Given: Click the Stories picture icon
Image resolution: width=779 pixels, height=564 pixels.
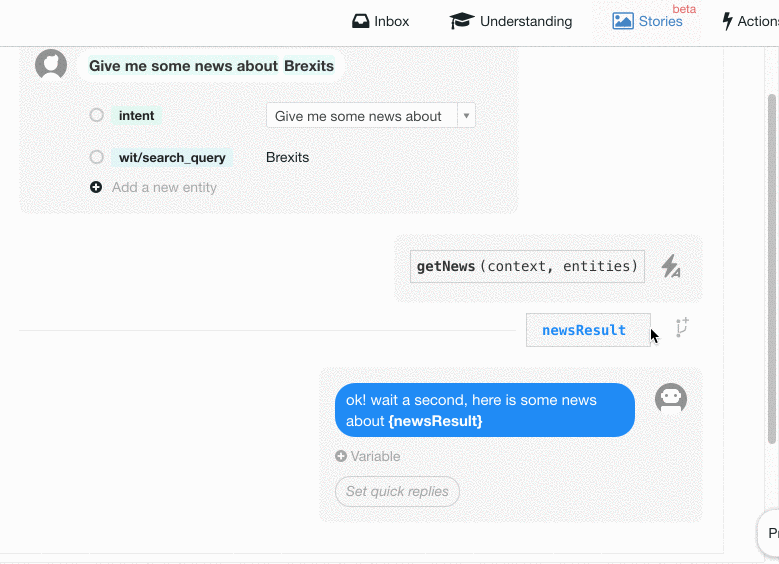Looking at the screenshot, I should pyautogui.click(x=623, y=21).
